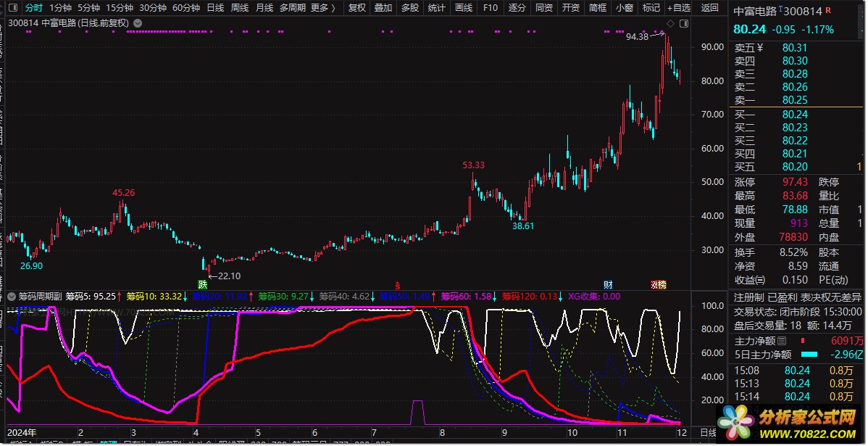Click the 返回 back button
868x446 pixels.
tap(710, 8)
